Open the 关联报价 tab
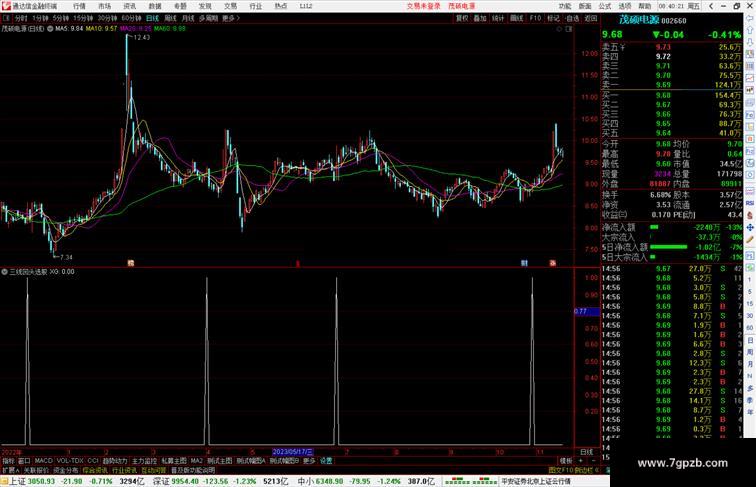The image size is (756, 487). click(x=36, y=470)
